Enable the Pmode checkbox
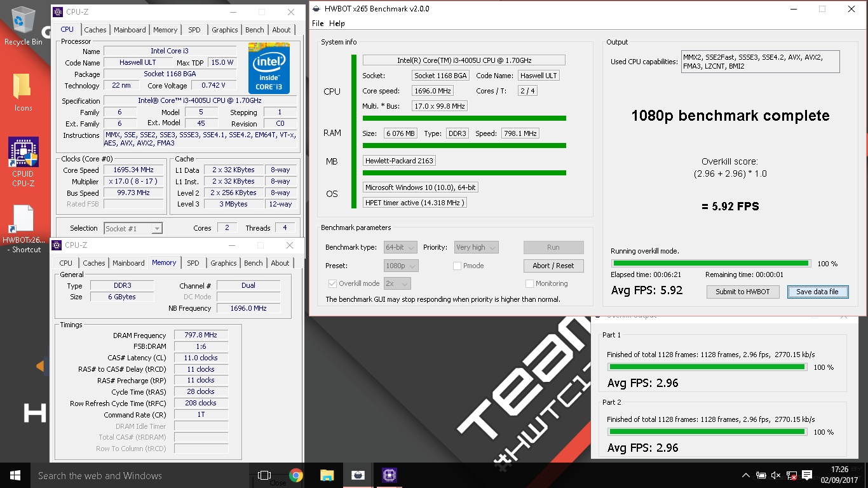Viewport: 868px width, 488px height. (457, 266)
